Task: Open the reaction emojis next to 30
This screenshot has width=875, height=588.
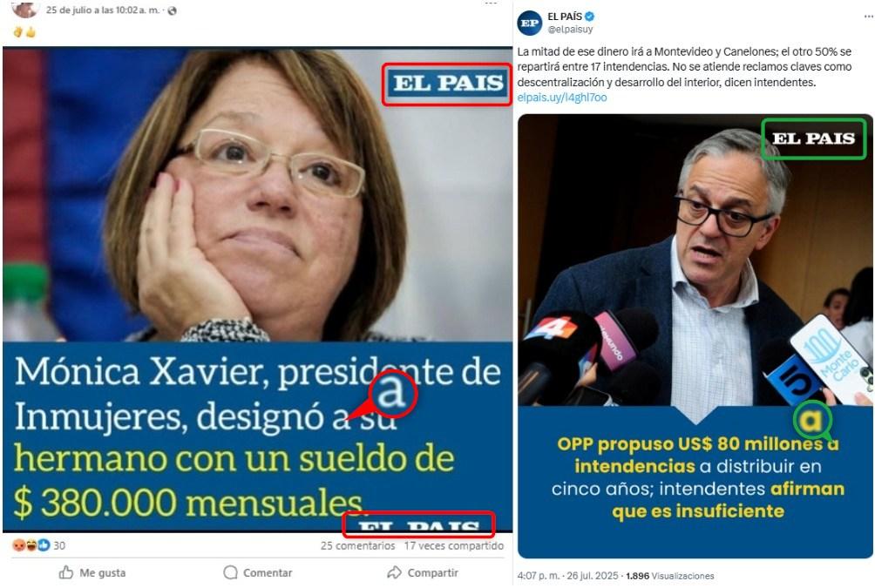Action: [x=31, y=545]
